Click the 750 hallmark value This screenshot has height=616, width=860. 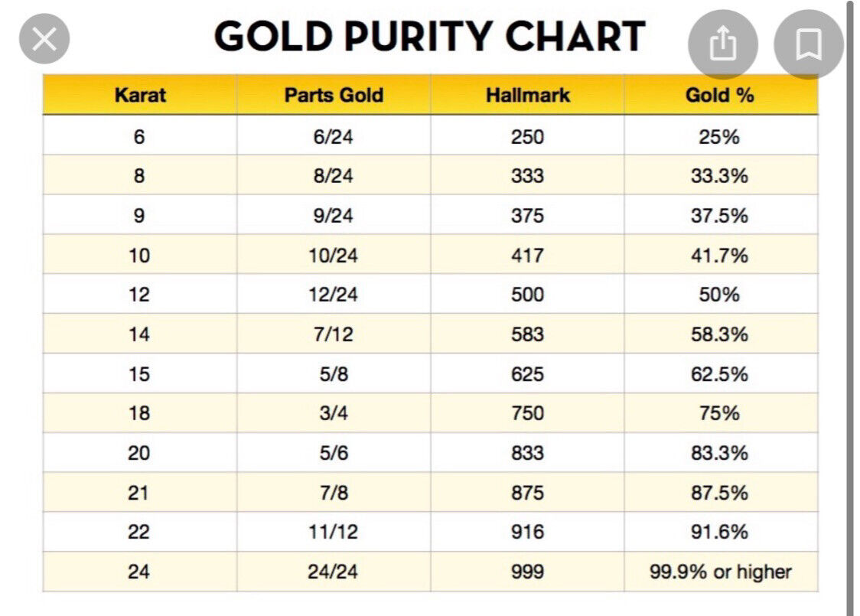coord(527,413)
